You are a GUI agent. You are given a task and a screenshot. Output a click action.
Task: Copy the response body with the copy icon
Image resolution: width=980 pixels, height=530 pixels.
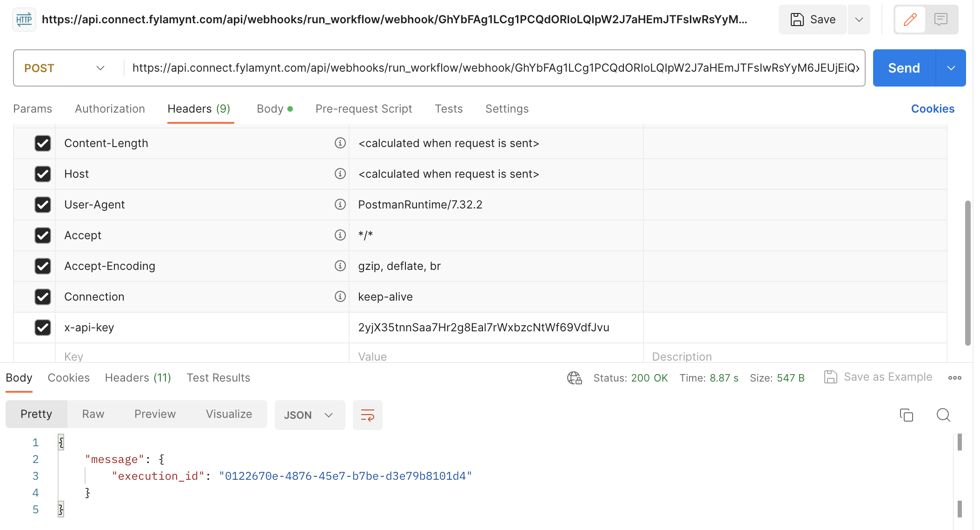coord(906,415)
